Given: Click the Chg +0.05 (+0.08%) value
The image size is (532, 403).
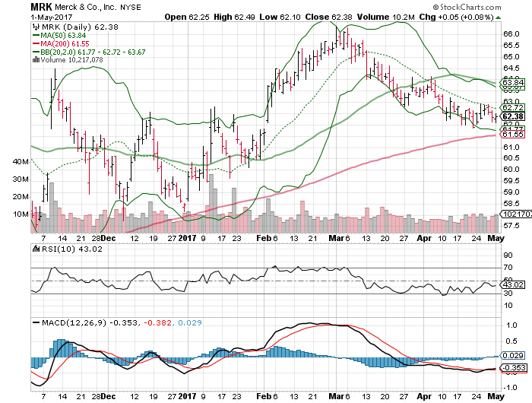Looking at the screenshot, I should pos(456,17).
